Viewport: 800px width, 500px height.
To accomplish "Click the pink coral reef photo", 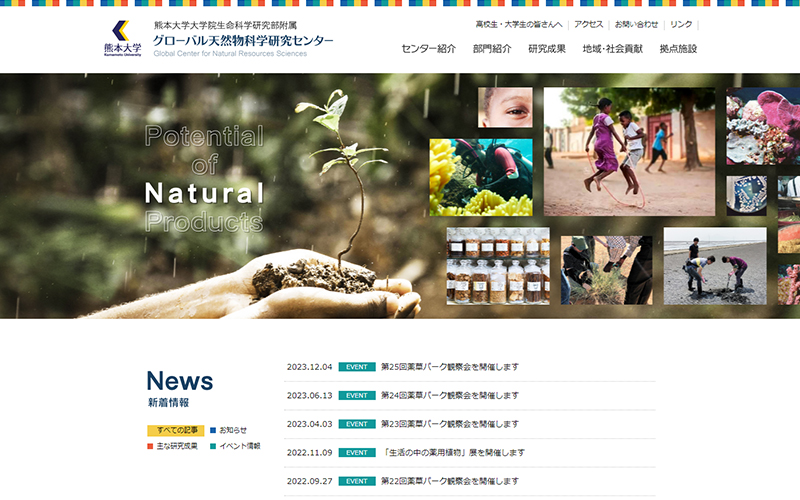I will coord(763,126).
